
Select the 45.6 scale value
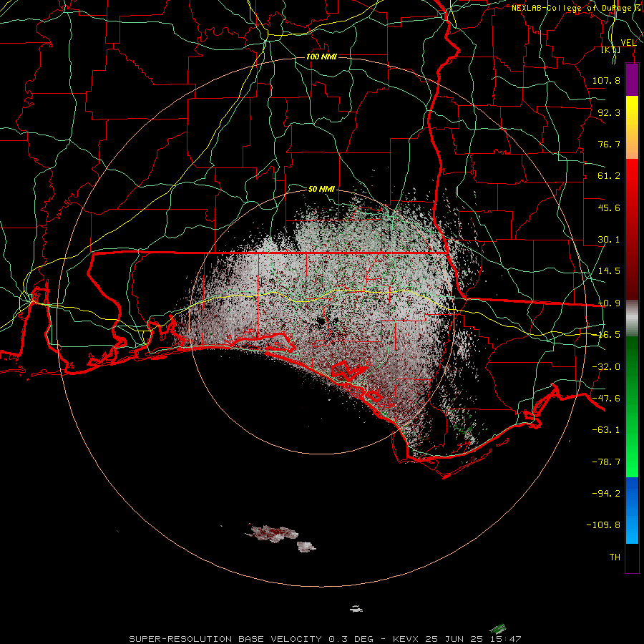pos(609,208)
